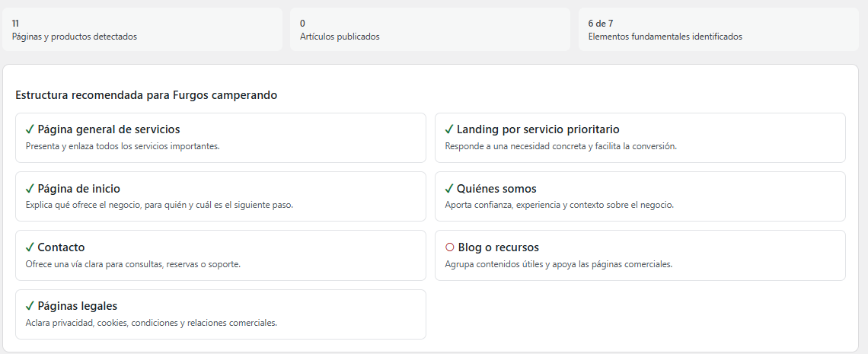This screenshot has width=868, height=354.
Task: Click description starting 'Ofrece una vía clara para consultas'
Action: pyautogui.click(x=132, y=264)
